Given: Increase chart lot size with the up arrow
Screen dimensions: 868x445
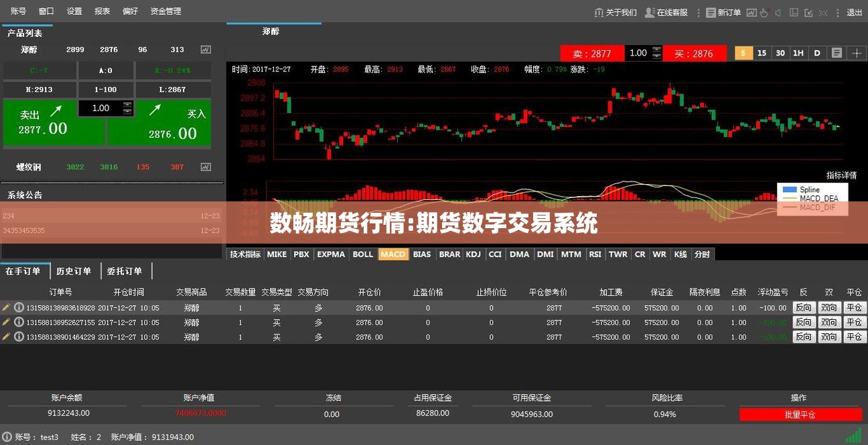Looking at the screenshot, I should tap(657, 50).
